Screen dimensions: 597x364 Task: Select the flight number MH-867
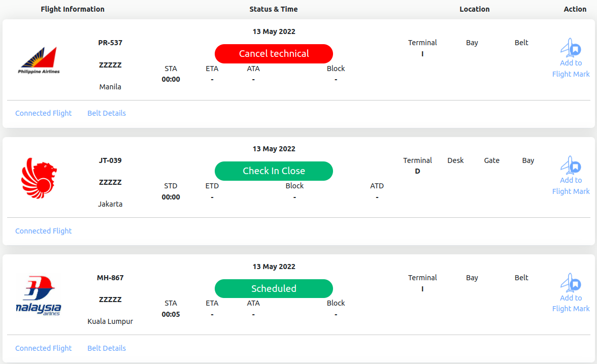[110, 278]
